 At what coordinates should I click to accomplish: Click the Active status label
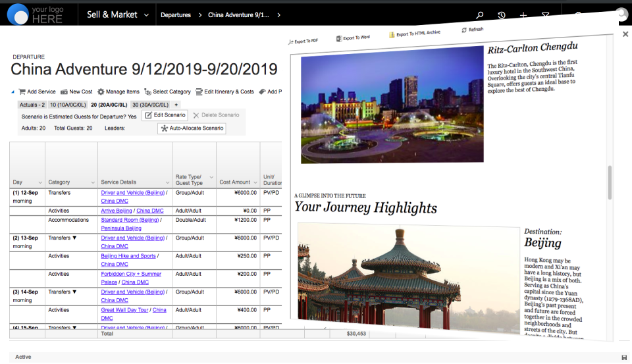pyautogui.click(x=23, y=357)
